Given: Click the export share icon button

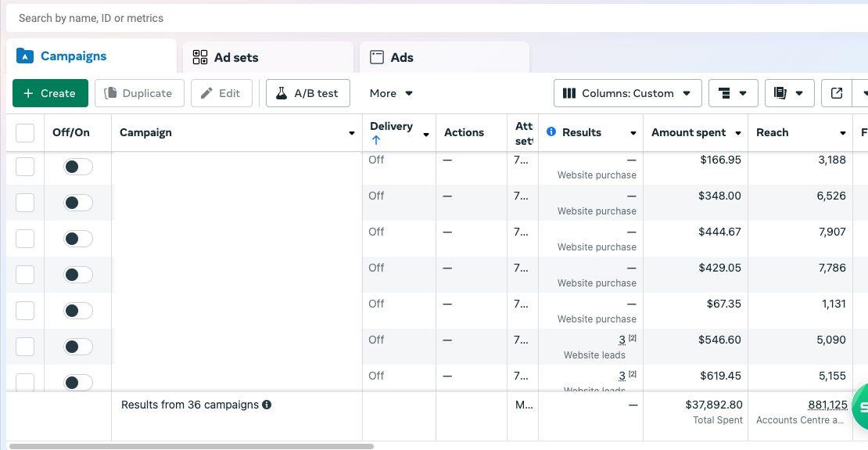Looking at the screenshot, I should click(x=837, y=93).
